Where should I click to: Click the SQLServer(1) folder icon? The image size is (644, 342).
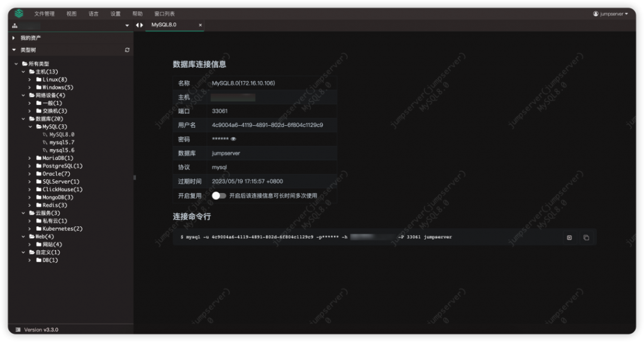(x=38, y=182)
